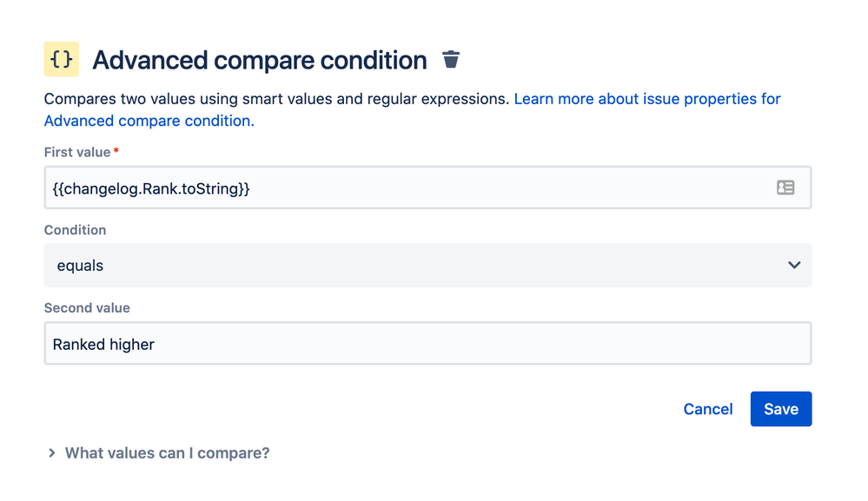Click the "Condition" field label

pyautogui.click(x=75, y=230)
